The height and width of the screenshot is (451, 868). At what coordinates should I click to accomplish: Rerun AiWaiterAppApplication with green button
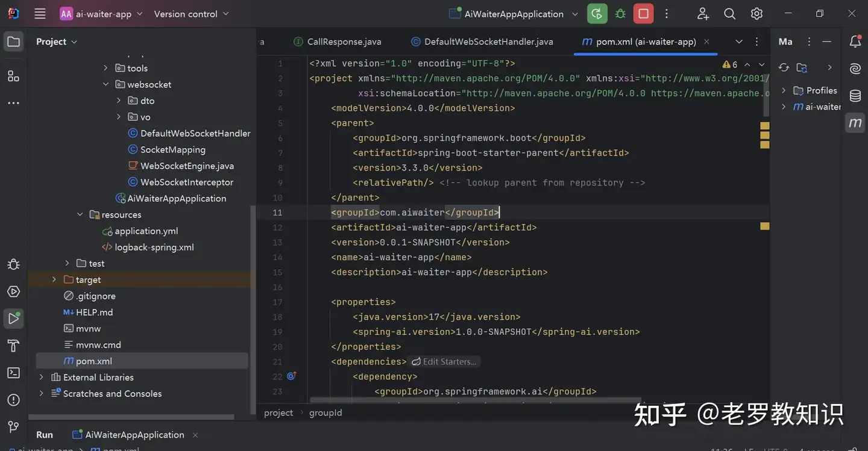(597, 14)
